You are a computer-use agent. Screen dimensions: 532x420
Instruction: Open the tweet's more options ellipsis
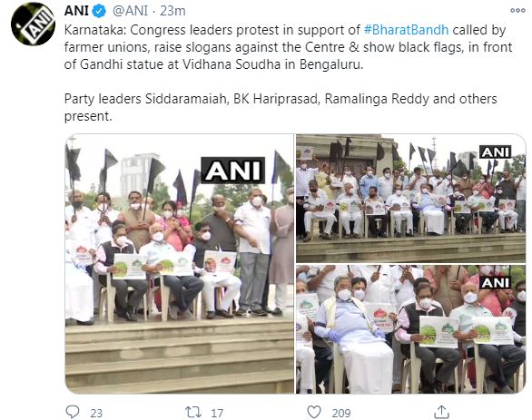(517, 11)
